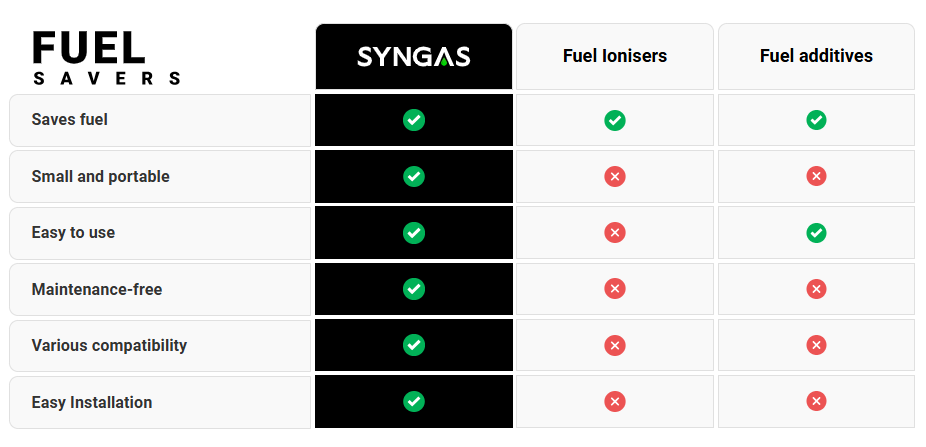Image resolution: width=926 pixels, height=447 pixels.
Task: Click the Fuel Ionisers cross for Easy Installation
Action: coord(615,402)
